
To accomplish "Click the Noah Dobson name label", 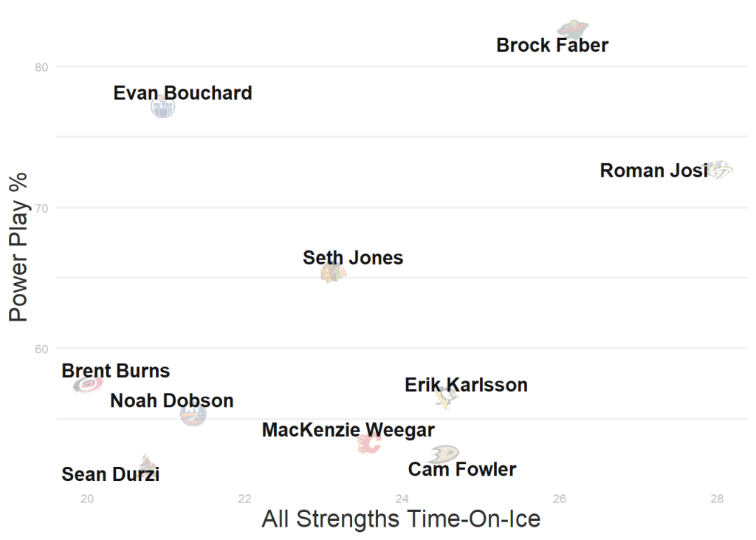I will point(171,401).
